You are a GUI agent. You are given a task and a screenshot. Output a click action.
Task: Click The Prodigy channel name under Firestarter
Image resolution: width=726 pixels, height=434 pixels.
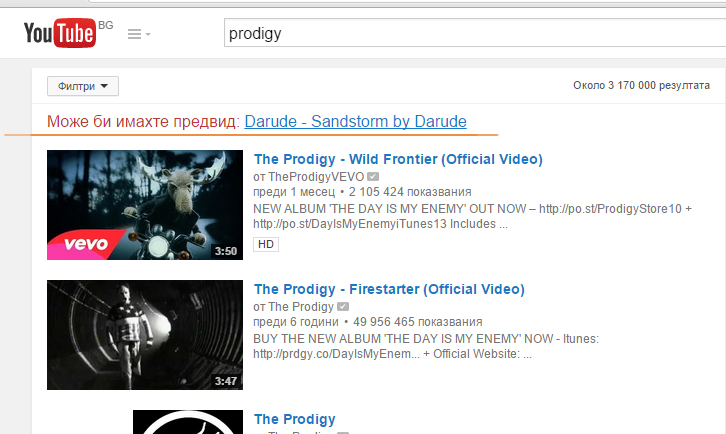[301, 307]
